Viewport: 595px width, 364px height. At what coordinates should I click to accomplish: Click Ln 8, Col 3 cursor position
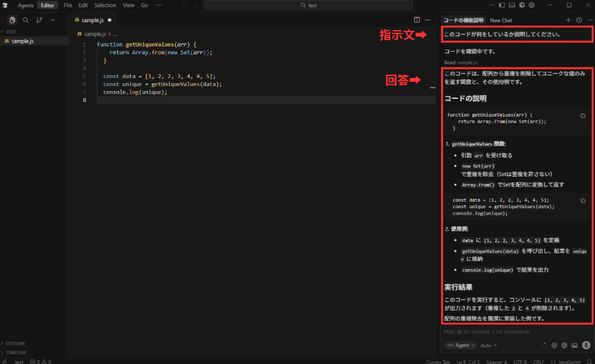click(x=468, y=362)
